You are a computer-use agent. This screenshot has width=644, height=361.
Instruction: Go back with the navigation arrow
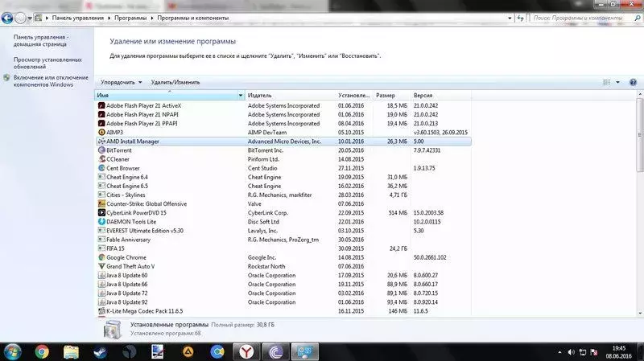(7, 18)
